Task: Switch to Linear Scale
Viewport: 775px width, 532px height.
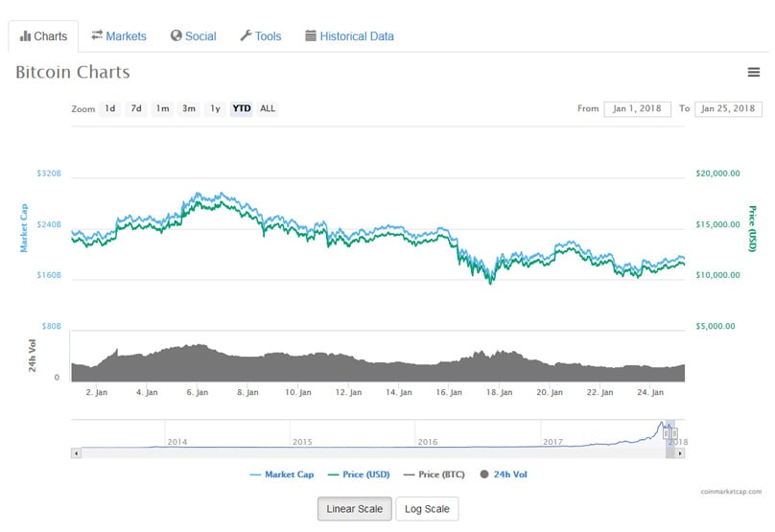Action: click(x=354, y=509)
